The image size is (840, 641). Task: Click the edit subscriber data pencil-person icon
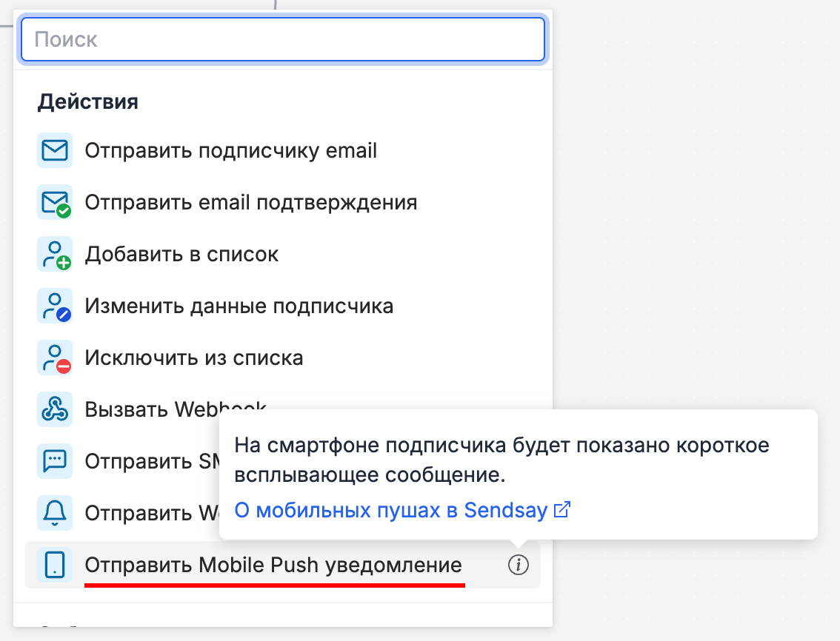coord(54,306)
